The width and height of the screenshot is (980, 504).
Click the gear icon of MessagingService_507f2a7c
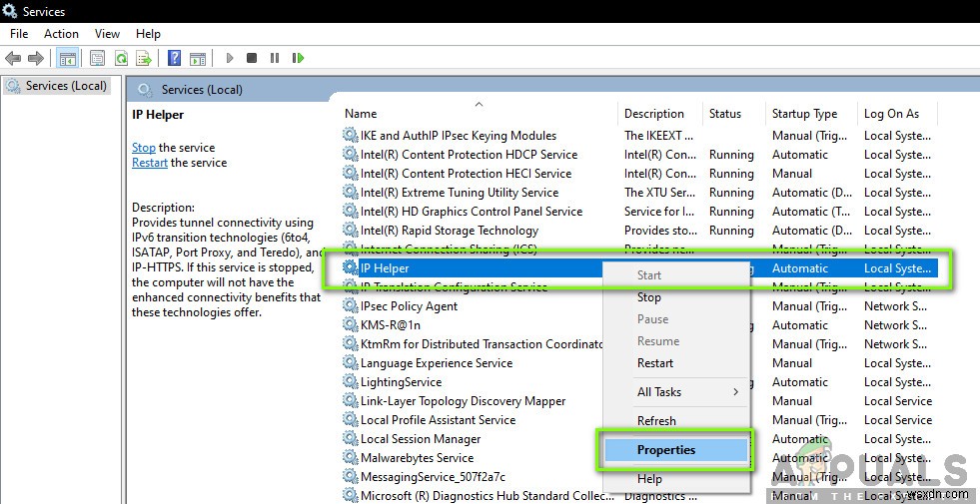350,476
